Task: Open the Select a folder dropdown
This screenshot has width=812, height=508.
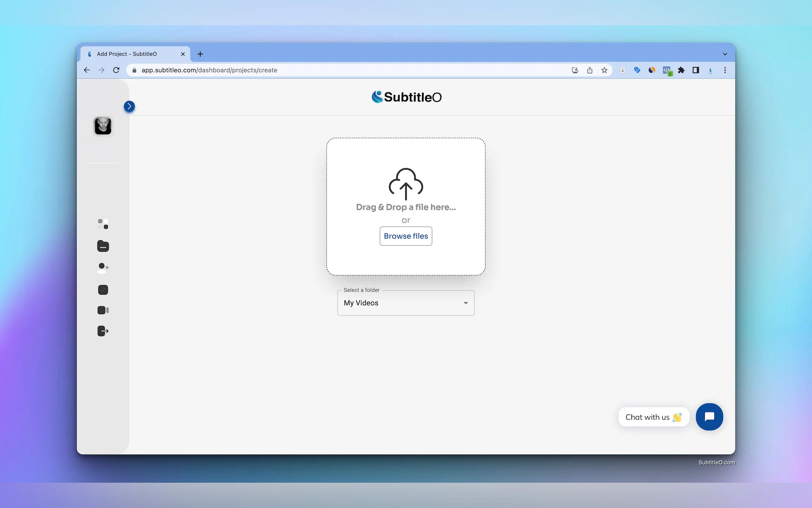Action: coord(405,303)
